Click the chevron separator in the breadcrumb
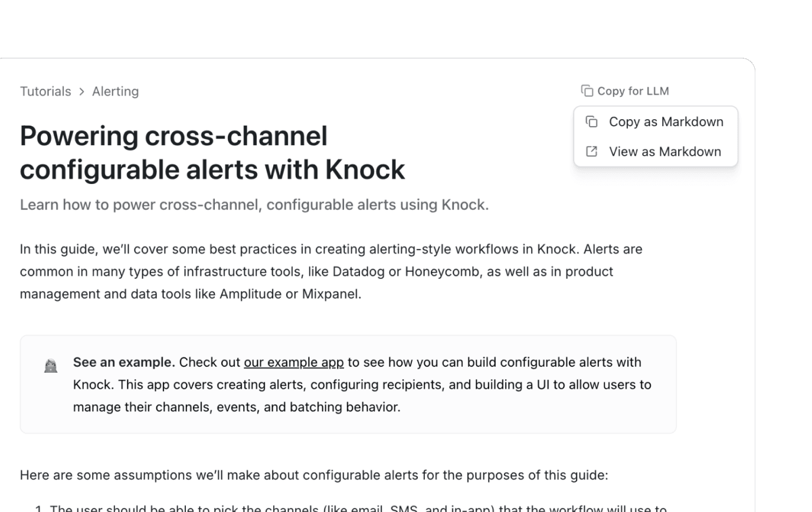The image size is (812, 512). (81, 91)
